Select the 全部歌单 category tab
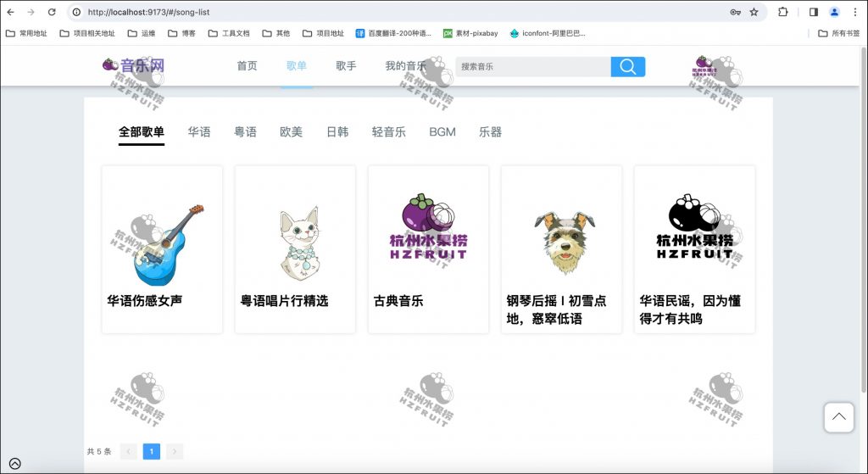868x474 pixels. (x=142, y=131)
